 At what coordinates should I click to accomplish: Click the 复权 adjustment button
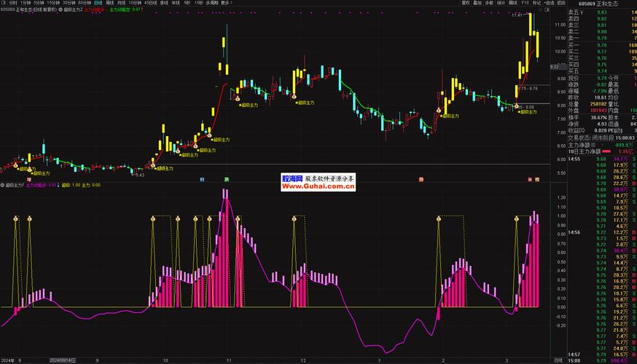[466, 3]
